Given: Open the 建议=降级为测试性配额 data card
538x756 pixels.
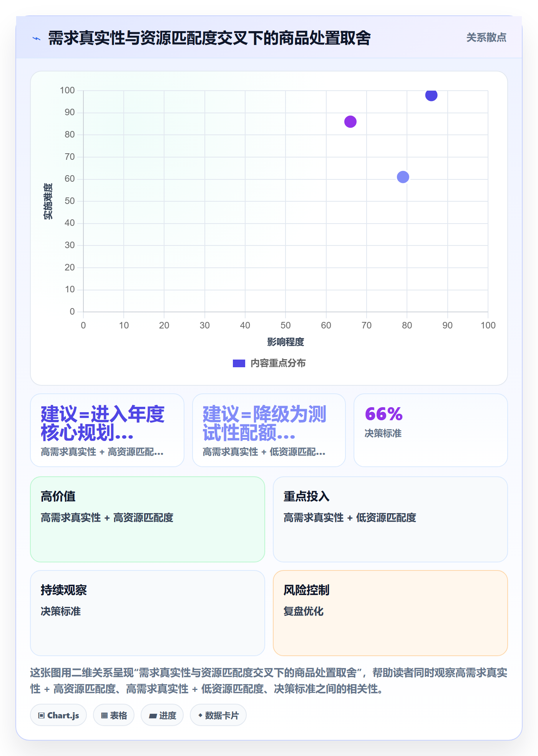Looking at the screenshot, I should 269,430.
